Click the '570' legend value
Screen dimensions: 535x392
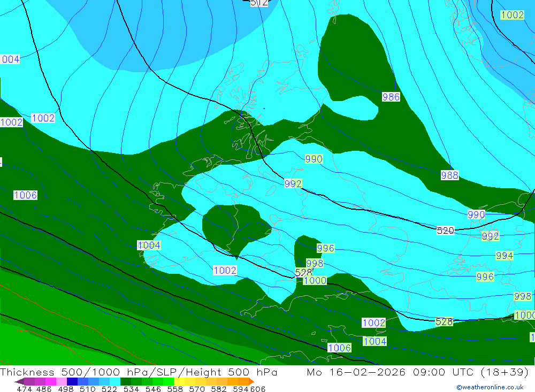click(x=196, y=389)
